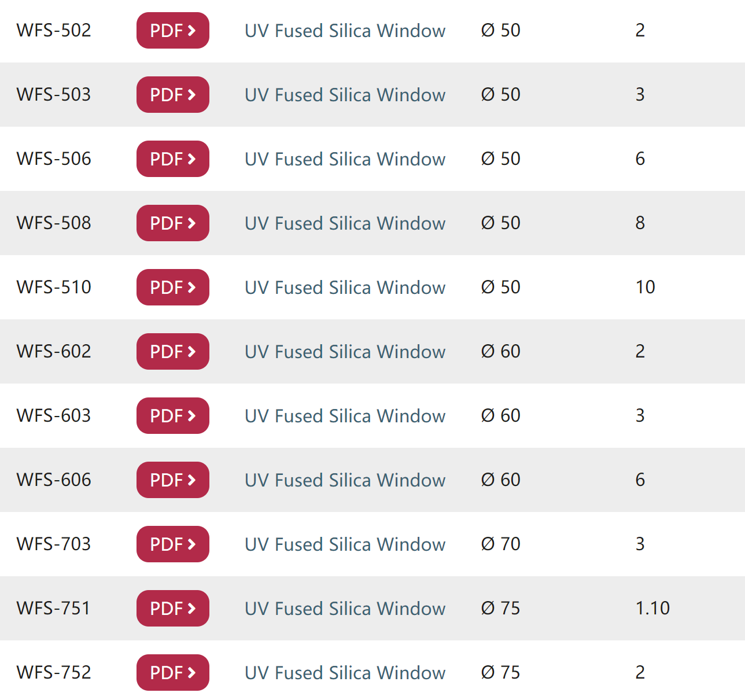Click UV Fused Silica Window for WFS-508
Screen dimensions: 745x700
click(345, 223)
